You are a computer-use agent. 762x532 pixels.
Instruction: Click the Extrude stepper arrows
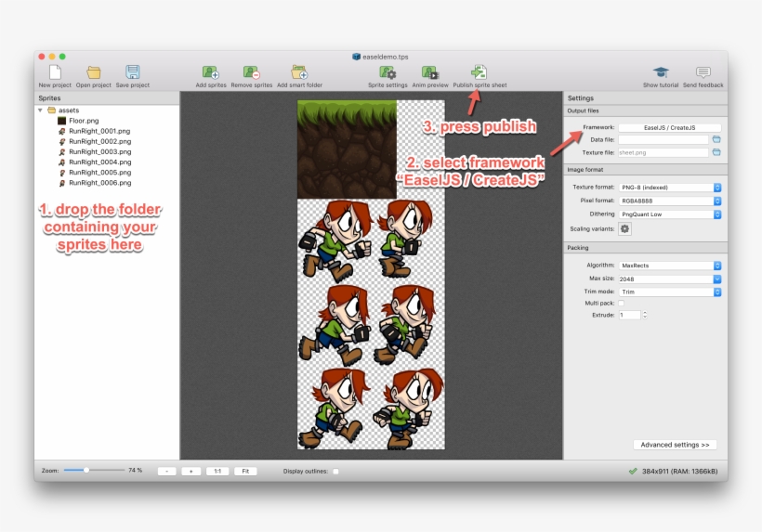coord(645,315)
